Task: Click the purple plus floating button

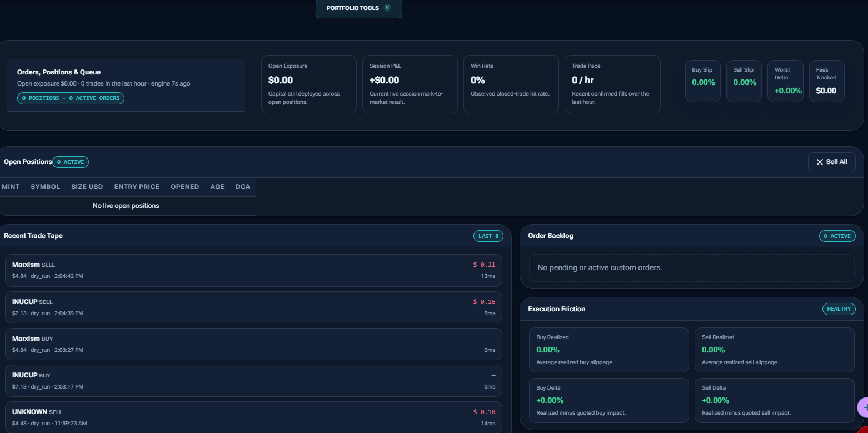Action: point(863,407)
